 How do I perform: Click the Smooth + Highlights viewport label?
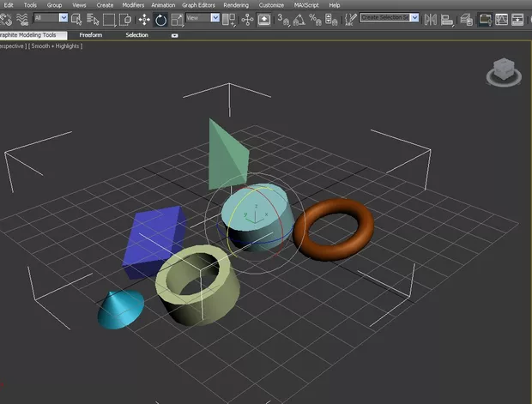click(57, 45)
